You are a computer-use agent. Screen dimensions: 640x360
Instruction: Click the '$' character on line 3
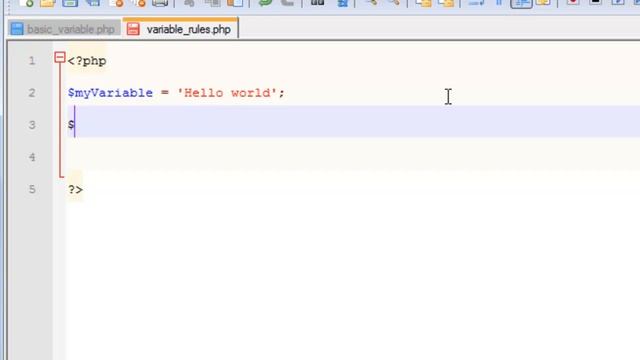(71, 124)
